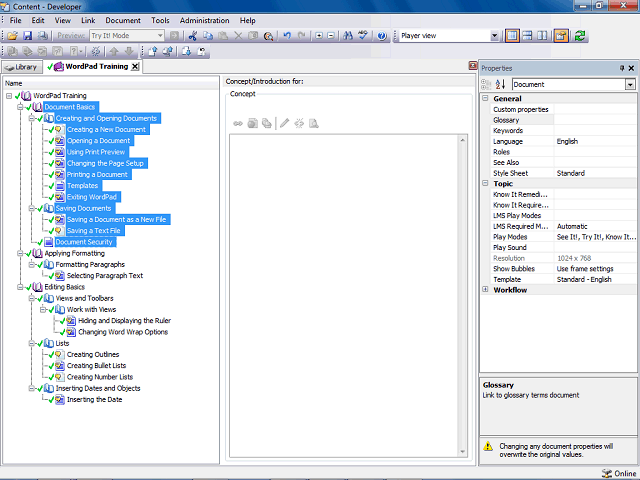
Task: Click the Refresh green arrows icon
Action: click(580, 36)
